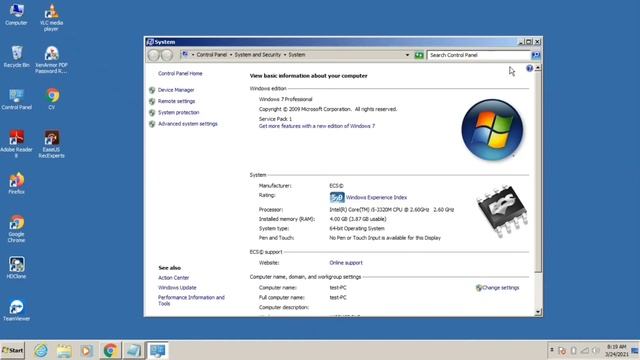Activate the System window taskbar button
The height and width of the screenshot is (360, 640).
pyautogui.click(x=158, y=350)
